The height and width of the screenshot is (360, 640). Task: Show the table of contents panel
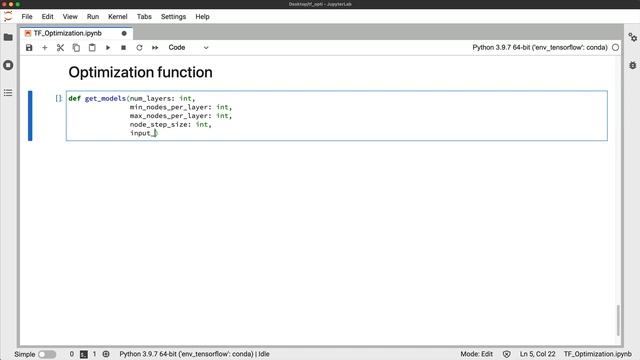pos(8,93)
